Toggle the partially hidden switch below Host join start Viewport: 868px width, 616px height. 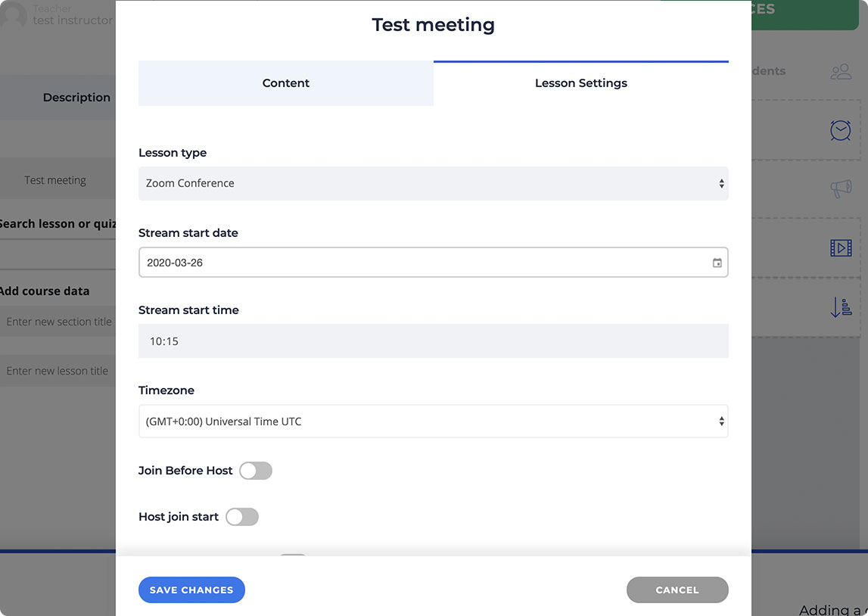(x=292, y=558)
